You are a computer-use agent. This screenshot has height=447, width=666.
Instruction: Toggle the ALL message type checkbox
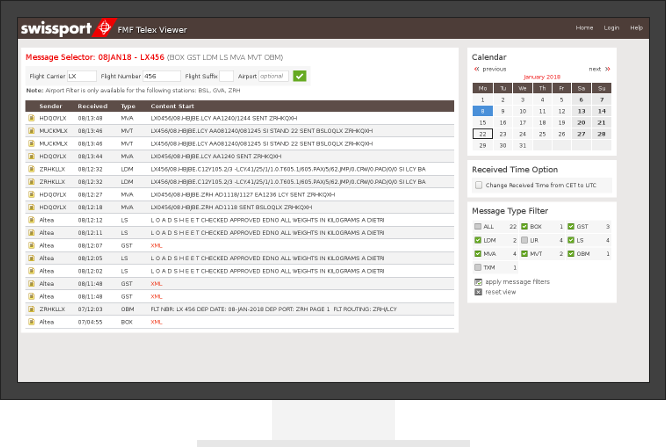(478, 227)
